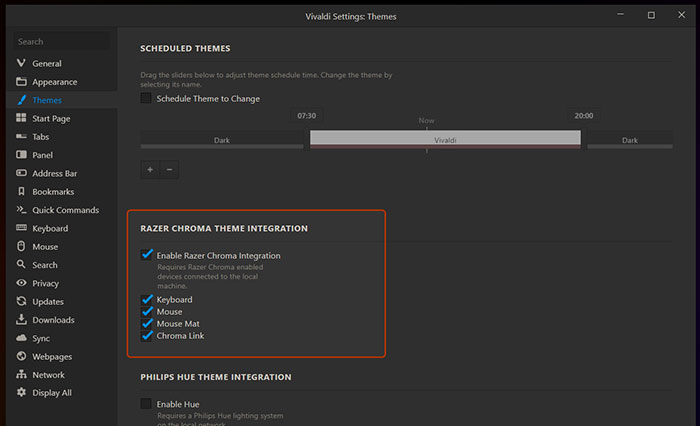Click the Privacy eye icon

pos(21,283)
